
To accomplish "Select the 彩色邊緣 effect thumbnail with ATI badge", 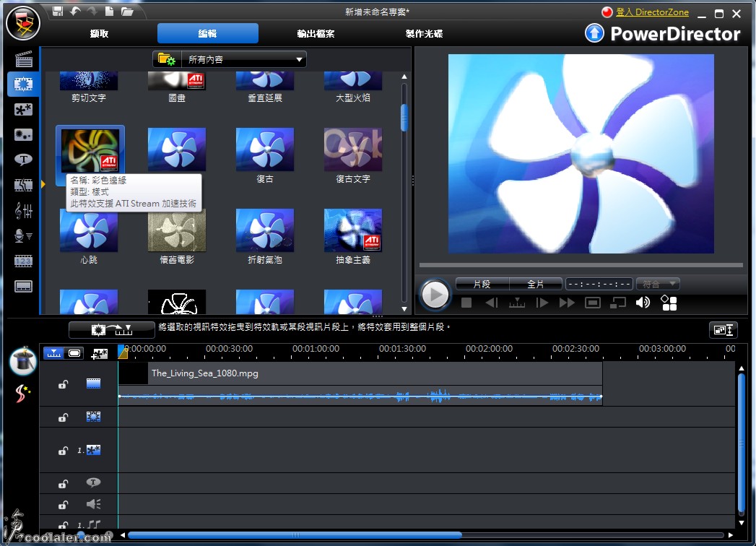I will pyautogui.click(x=90, y=149).
